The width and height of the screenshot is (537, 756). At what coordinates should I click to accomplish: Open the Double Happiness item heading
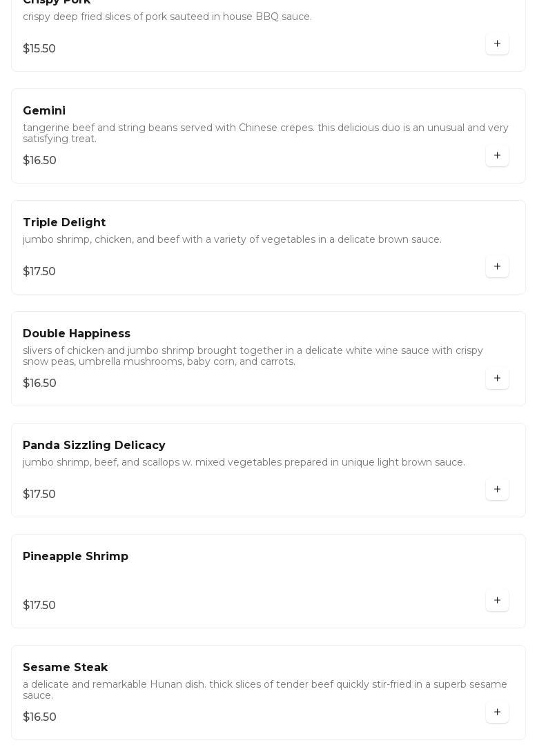pyautogui.click(x=77, y=334)
